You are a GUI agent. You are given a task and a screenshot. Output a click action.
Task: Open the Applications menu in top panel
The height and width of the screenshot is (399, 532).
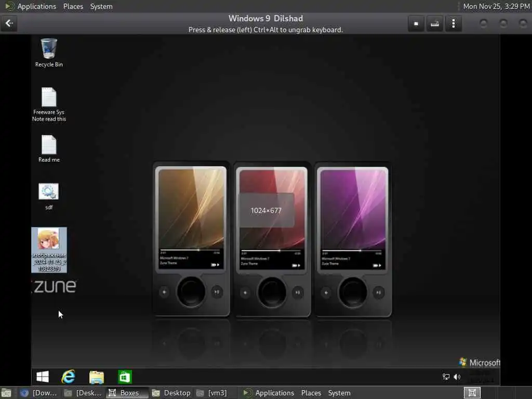point(31,6)
